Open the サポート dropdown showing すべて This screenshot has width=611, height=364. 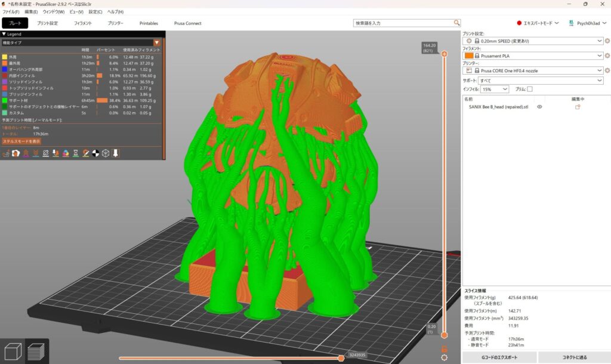[541, 80]
